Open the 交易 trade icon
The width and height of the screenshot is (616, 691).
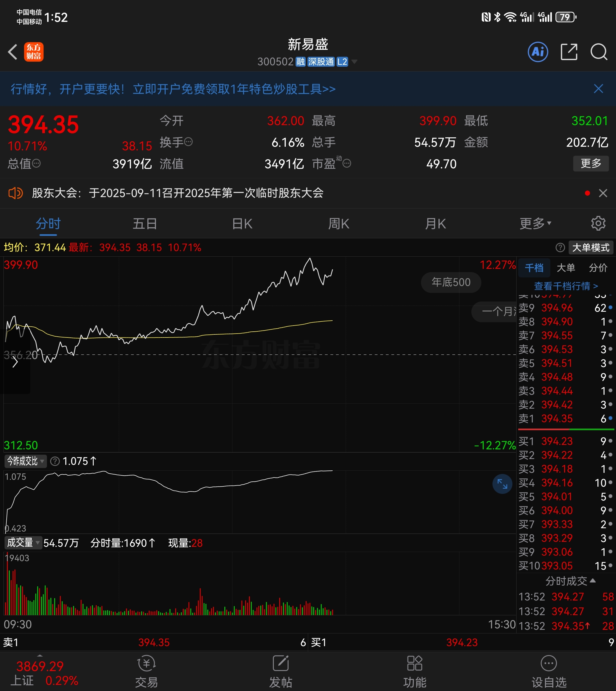click(x=147, y=671)
